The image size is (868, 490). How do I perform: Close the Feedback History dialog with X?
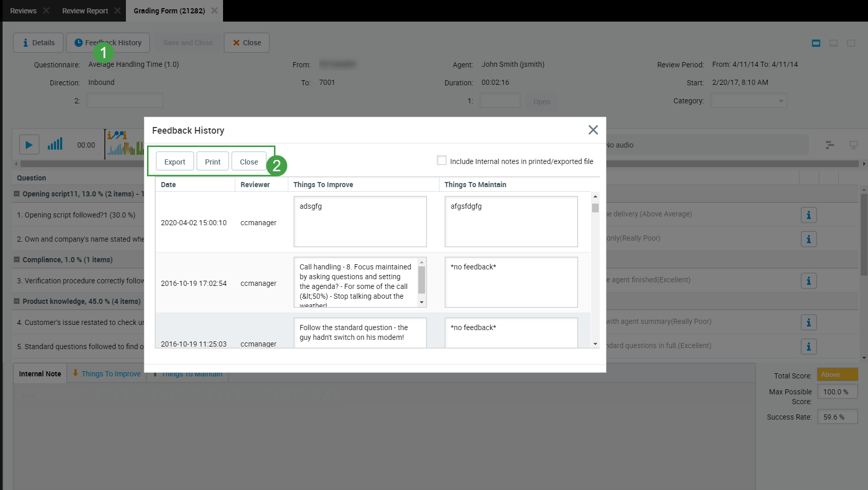click(x=593, y=130)
